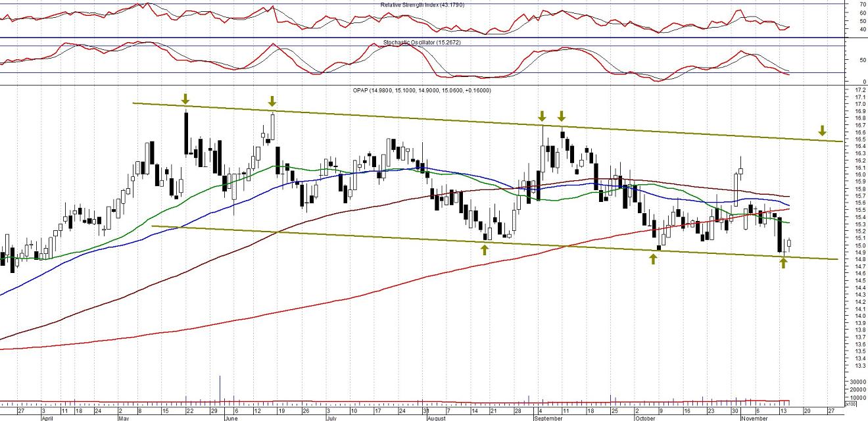Select the up arrow beneath the October low
Screen dimensions: 868x421
click(653, 259)
